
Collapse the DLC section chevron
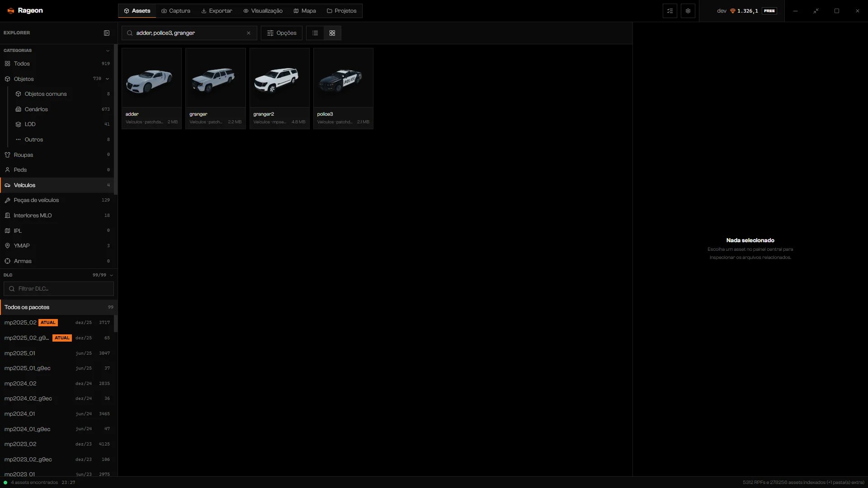(x=111, y=275)
